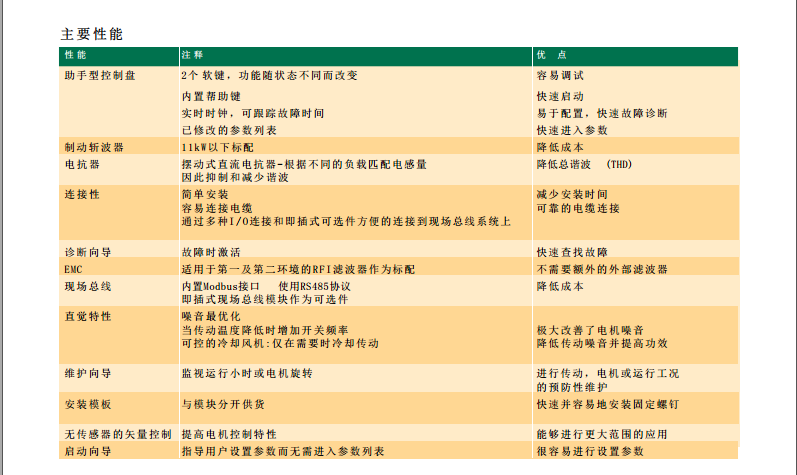
Task: Select the 诊断向导 row label
Action: [88, 252]
